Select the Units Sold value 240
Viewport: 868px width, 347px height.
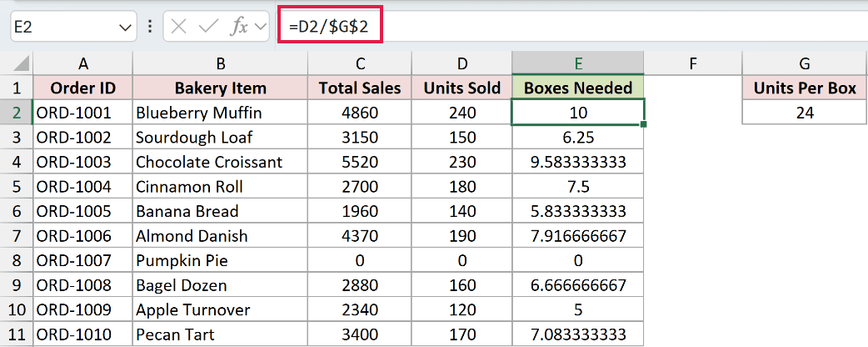pos(462,113)
